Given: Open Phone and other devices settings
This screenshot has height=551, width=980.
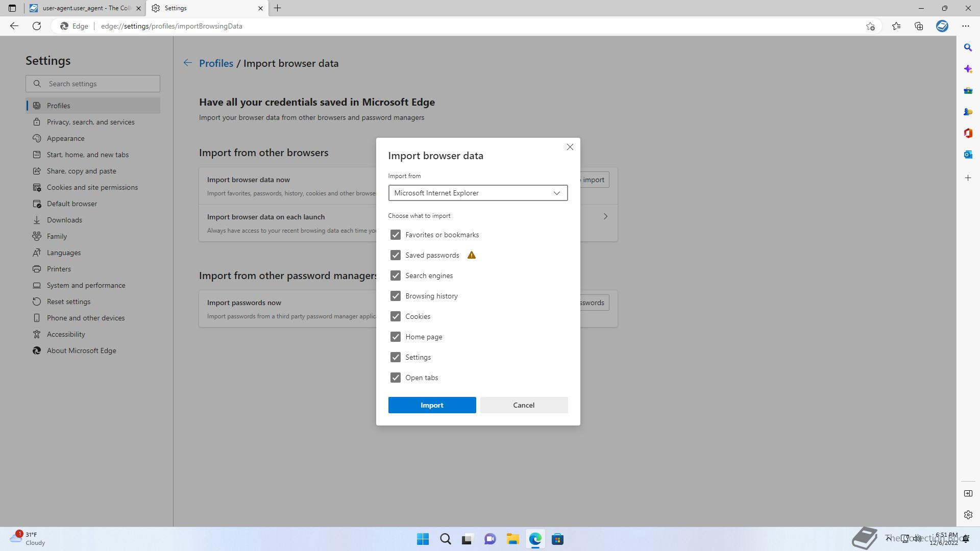Looking at the screenshot, I should (93, 318).
